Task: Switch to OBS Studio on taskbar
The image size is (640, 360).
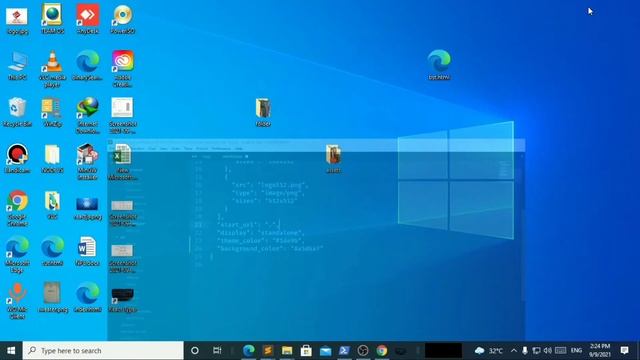Action: (363, 351)
